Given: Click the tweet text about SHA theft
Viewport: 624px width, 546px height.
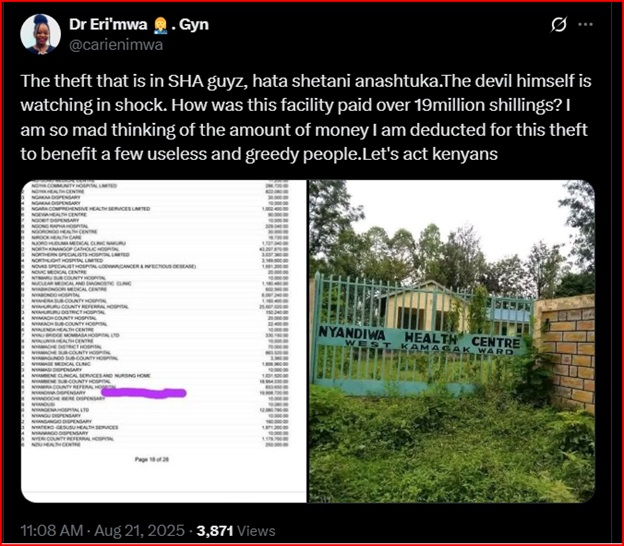Looking at the screenshot, I should [306, 117].
